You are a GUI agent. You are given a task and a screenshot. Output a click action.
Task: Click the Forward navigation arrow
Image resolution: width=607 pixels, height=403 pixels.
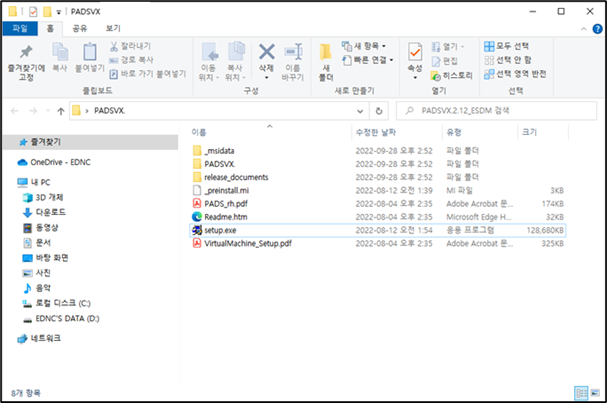click(33, 111)
